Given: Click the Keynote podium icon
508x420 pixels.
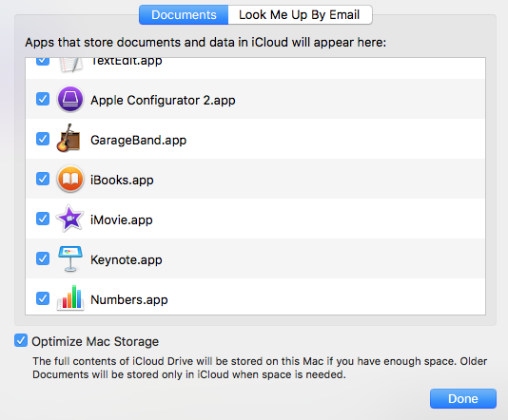Looking at the screenshot, I should pos(70,258).
